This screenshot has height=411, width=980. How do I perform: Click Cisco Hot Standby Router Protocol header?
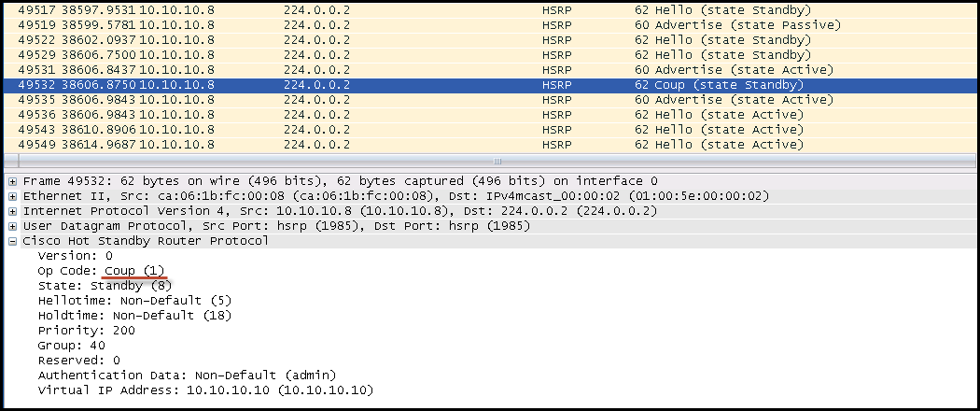pyautogui.click(x=146, y=242)
